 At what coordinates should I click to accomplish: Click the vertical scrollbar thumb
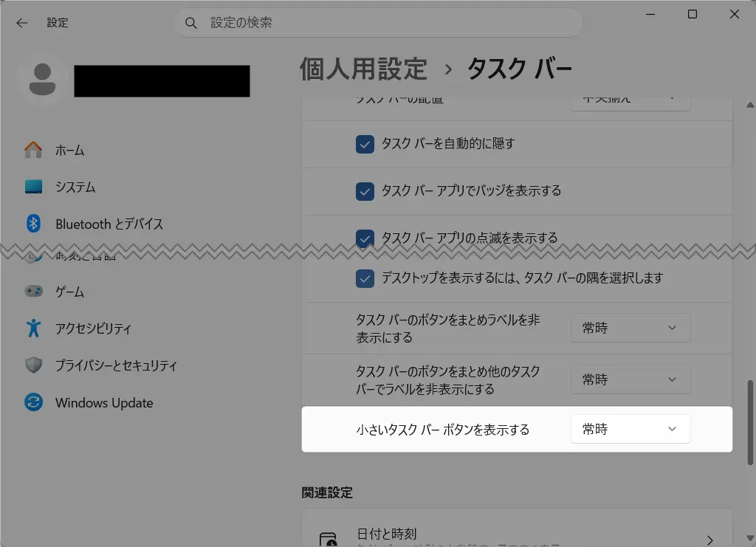[x=751, y=421]
